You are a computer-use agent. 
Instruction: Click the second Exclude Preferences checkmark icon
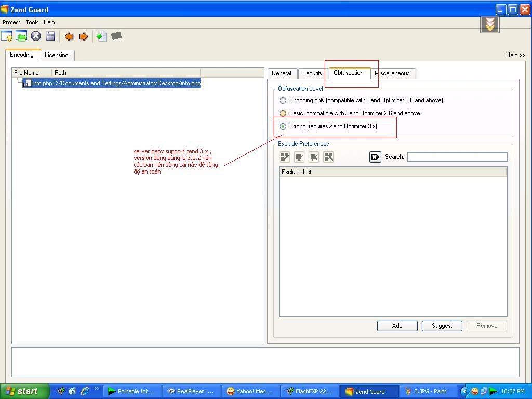tap(299, 157)
